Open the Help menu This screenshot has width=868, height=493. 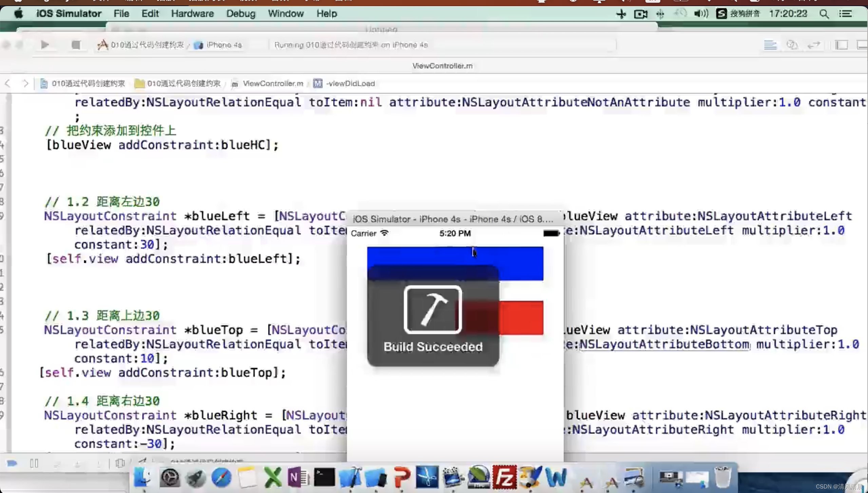pyautogui.click(x=326, y=14)
